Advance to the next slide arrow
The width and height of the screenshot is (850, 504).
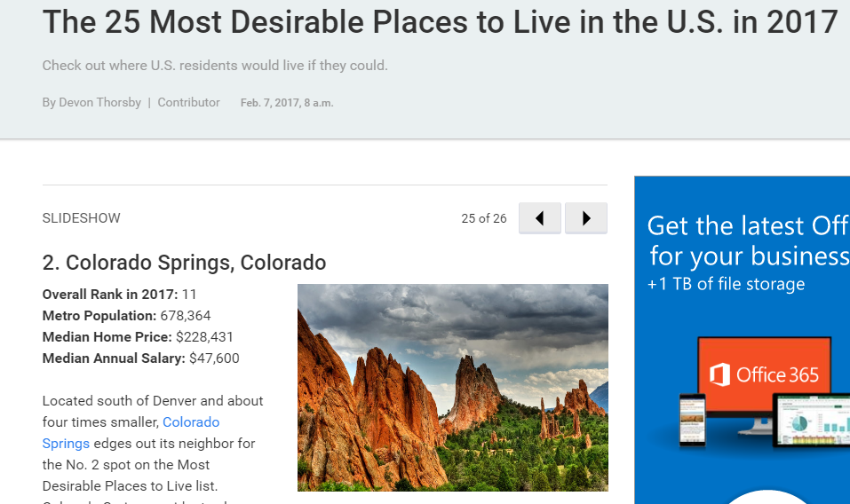[586, 218]
